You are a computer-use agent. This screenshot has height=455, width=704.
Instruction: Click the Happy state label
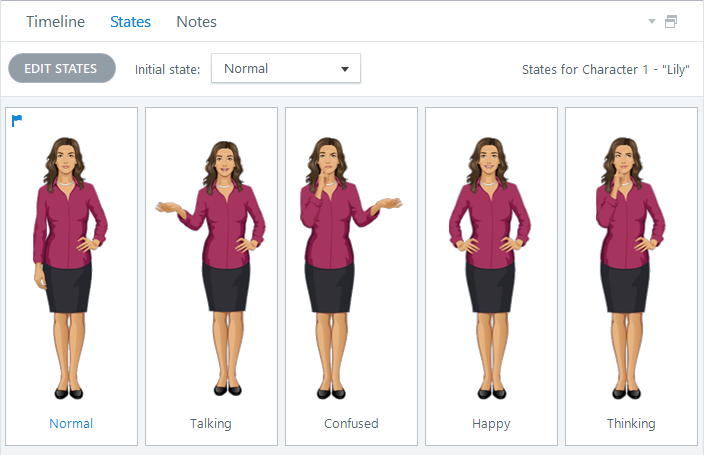tap(491, 424)
